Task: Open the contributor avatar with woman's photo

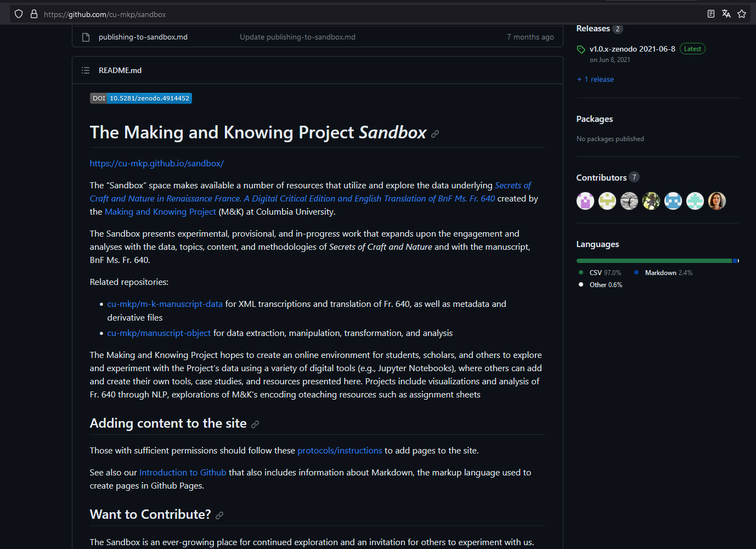Action: (x=717, y=201)
